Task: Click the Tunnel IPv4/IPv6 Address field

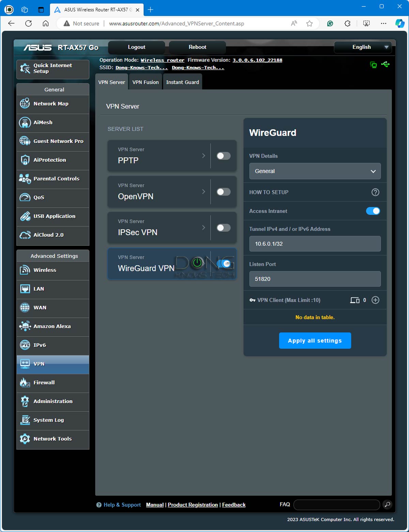Action: 315,244
